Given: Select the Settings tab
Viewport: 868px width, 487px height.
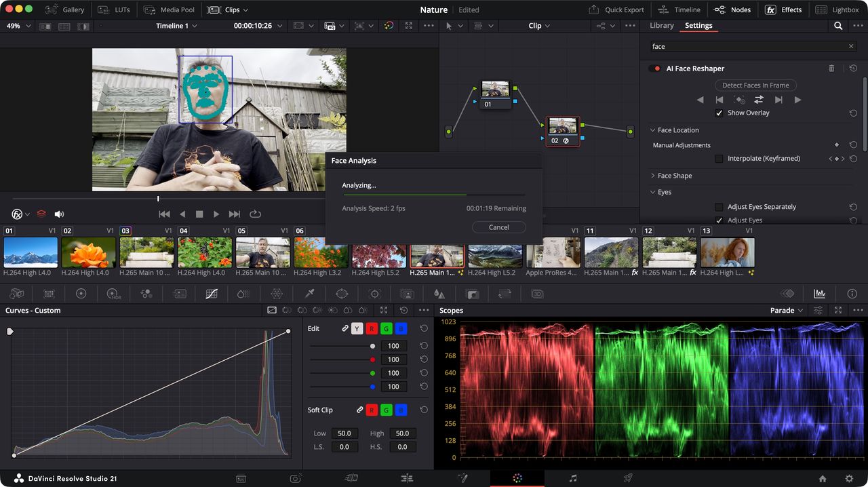Looking at the screenshot, I should (x=698, y=26).
